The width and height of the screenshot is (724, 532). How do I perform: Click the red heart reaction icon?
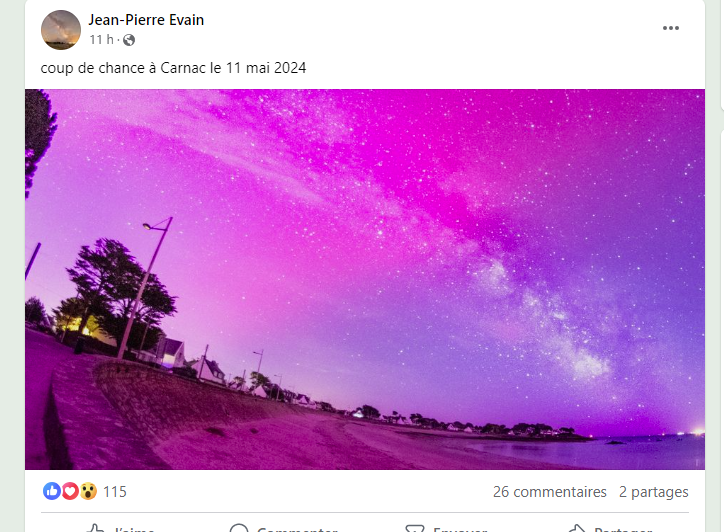[x=70, y=491]
